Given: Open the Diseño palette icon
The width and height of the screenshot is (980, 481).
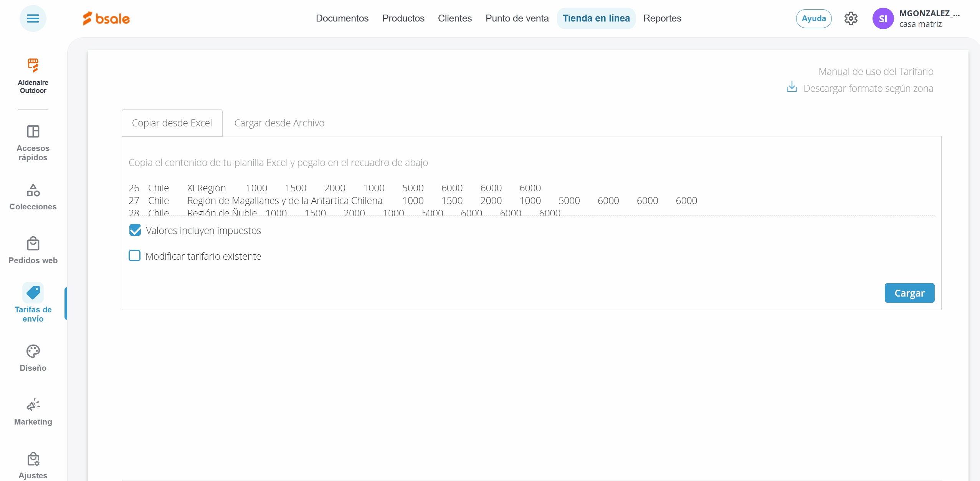Looking at the screenshot, I should coord(33,351).
